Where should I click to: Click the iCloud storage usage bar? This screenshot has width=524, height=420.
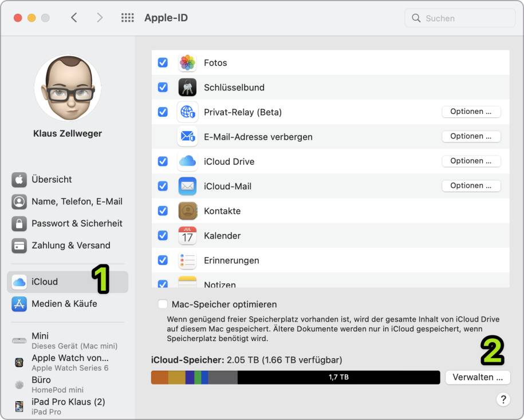coord(296,378)
